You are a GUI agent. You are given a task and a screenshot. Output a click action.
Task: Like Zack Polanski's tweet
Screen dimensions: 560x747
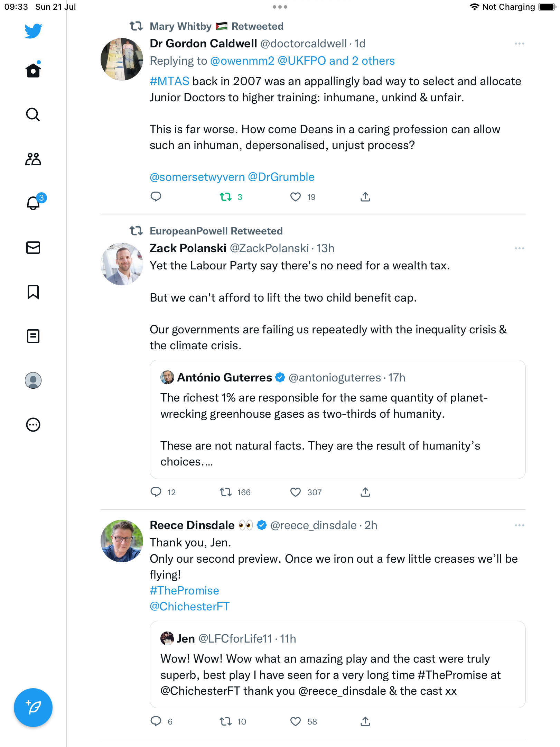(296, 492)
